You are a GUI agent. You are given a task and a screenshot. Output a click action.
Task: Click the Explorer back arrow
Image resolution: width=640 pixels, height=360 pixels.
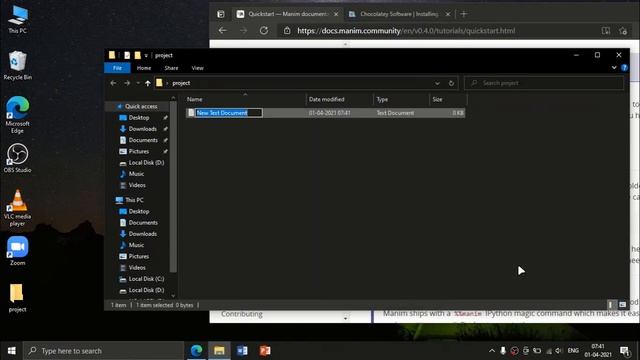[113, 83]
